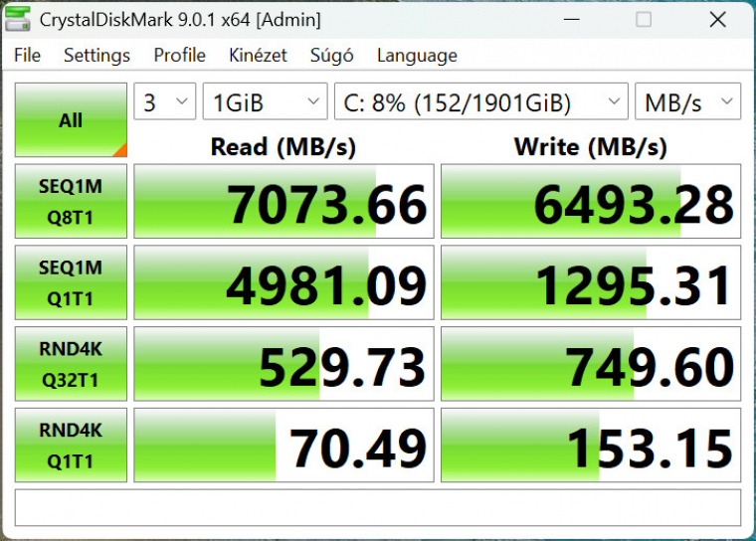This screenshot has height=541, width=756.
Task: Start the RND4K Q1T1 test
Action: (x=71, y=446)
